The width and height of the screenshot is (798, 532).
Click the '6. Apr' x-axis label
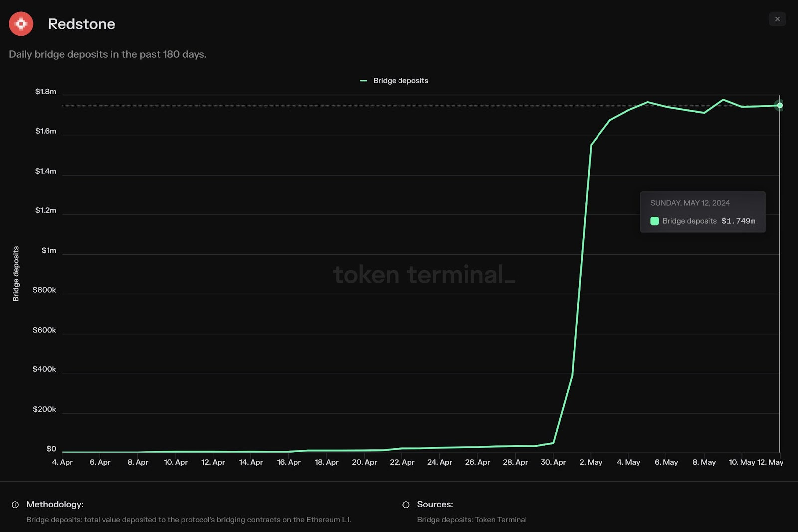(100, 462)
